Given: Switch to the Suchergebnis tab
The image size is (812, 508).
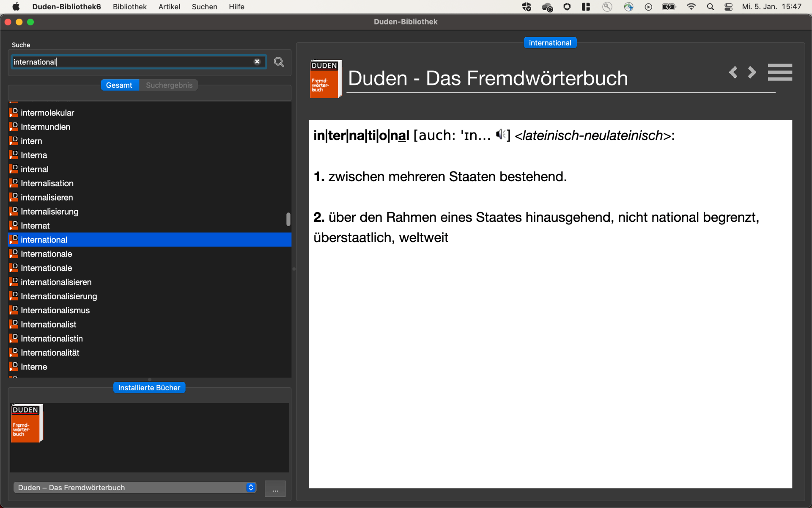Looking at the screenshot, I should pos(169,85).
